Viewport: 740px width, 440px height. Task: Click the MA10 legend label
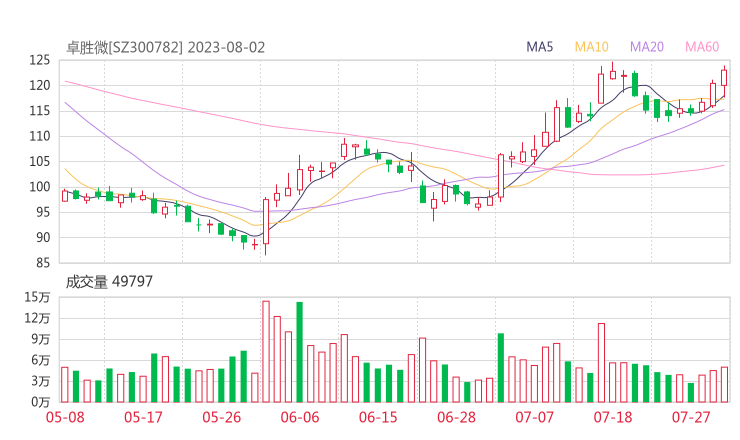point(591,47)
